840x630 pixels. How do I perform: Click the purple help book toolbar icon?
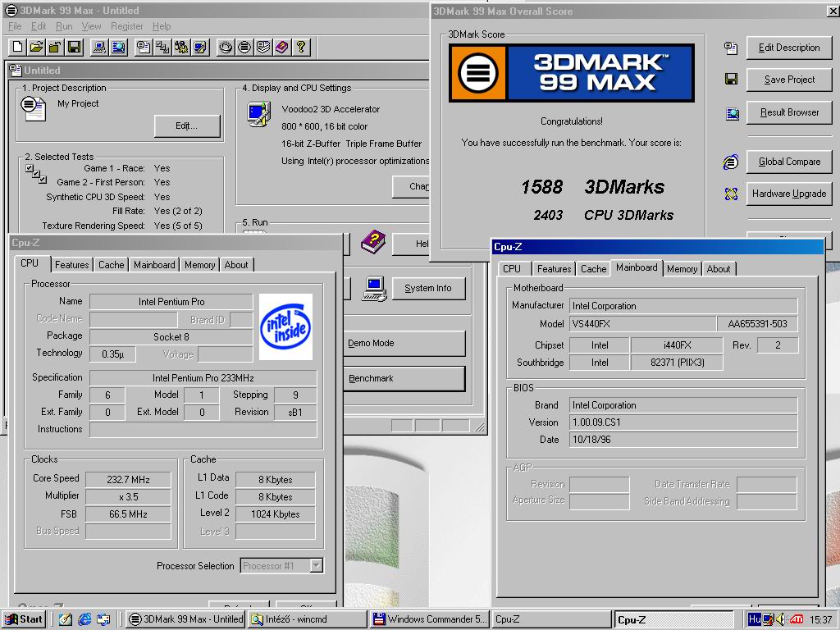[282, 47]
